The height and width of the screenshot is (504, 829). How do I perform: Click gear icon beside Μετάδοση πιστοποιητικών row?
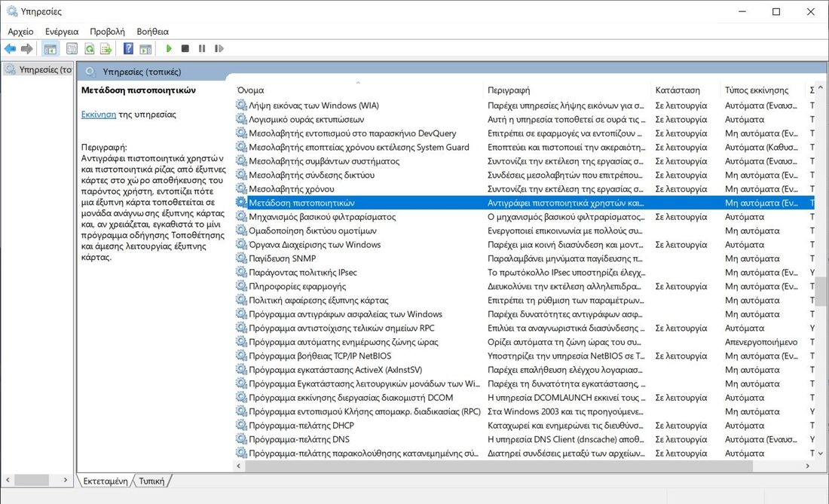242,203
